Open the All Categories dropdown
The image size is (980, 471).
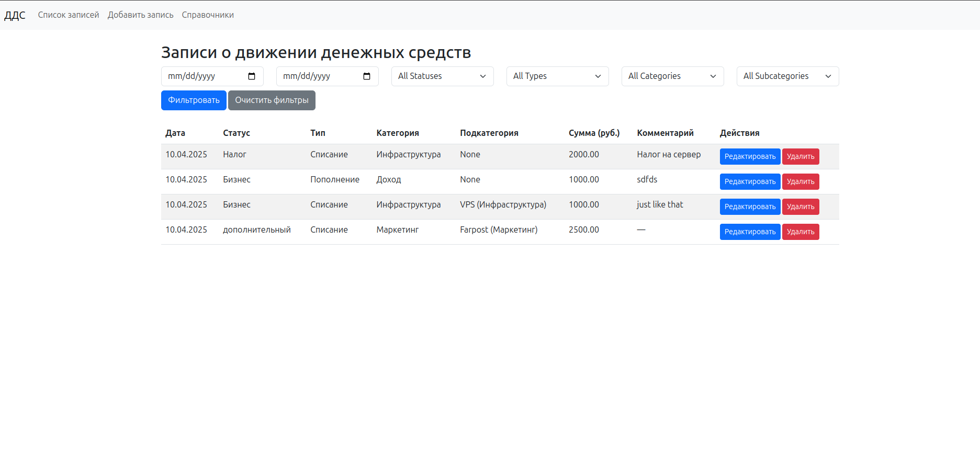click(x=672, y=76)
